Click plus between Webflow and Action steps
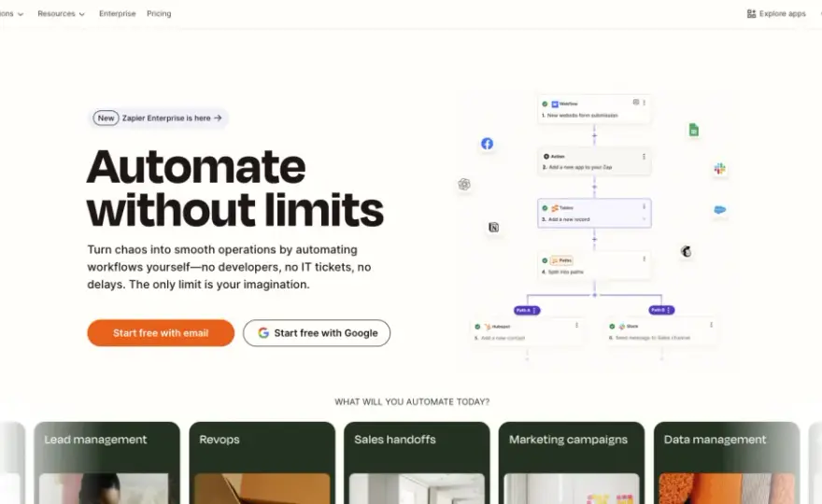Viewport: 822px width, 504px height. (x=594, y=135)
